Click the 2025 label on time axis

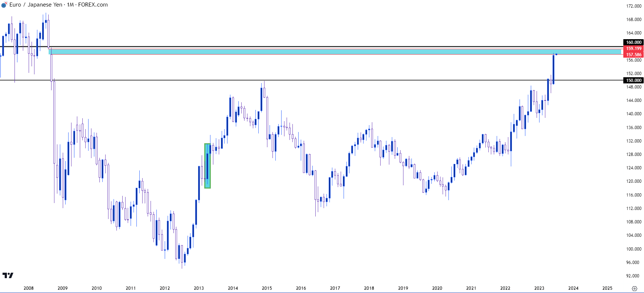[x=607, y=288]
